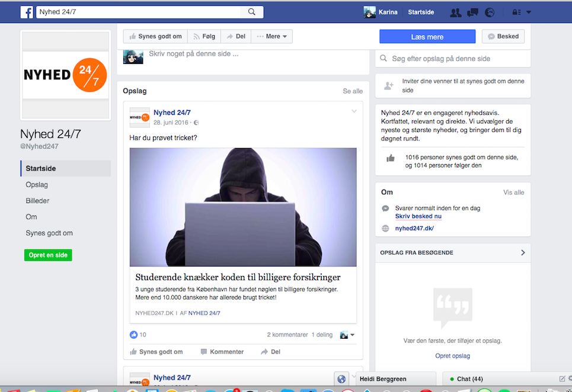Click the green Opret en side button
The width and height of the screenshot is (572, 392).
tap(48, 255)
